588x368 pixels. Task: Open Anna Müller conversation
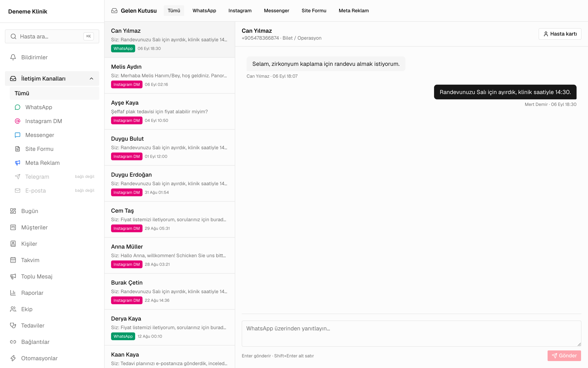coord(170,256)
